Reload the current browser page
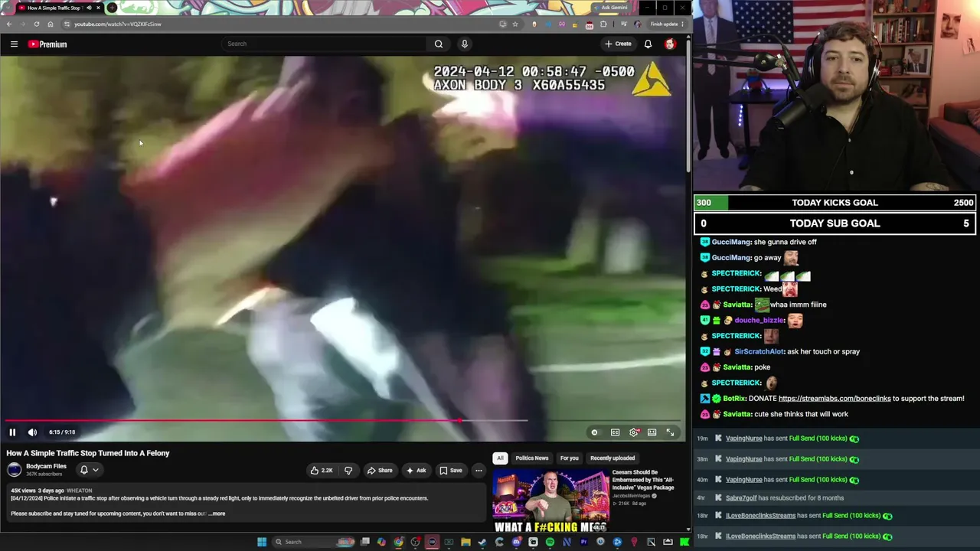The image size is (980, 551). (x=36, y=24)
